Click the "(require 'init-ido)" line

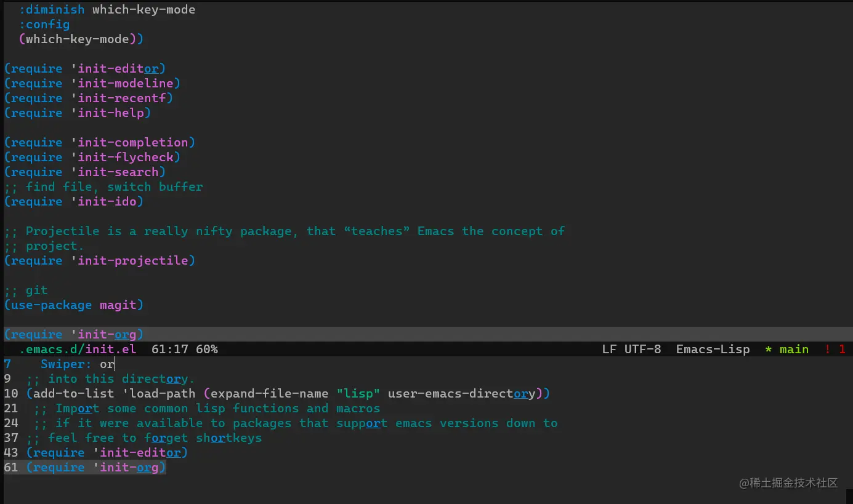74,201
